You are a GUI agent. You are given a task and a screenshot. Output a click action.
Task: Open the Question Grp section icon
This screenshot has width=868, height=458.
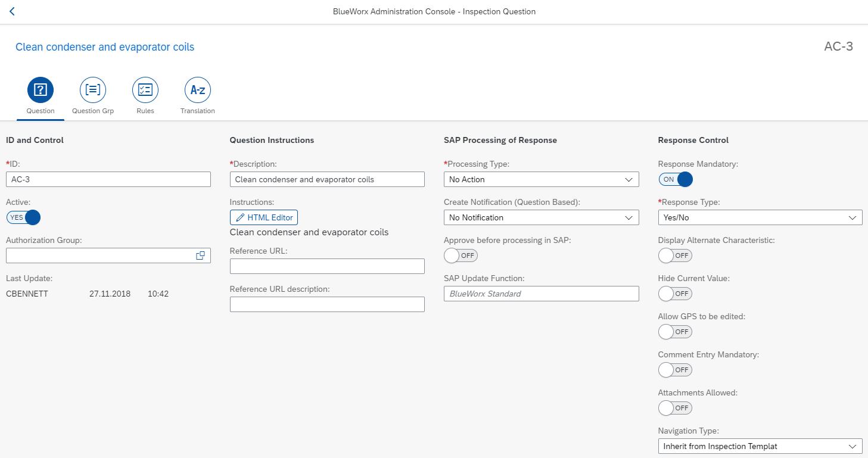point(93,90)
